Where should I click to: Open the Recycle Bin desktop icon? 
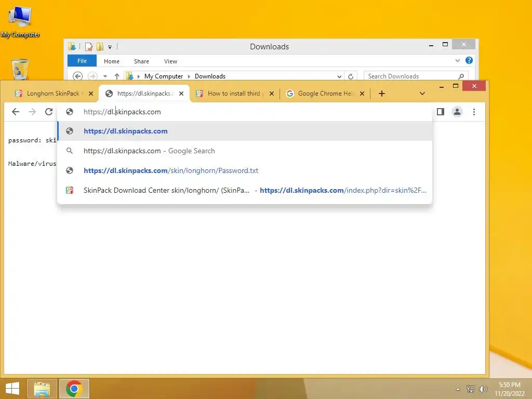[20, 69]
